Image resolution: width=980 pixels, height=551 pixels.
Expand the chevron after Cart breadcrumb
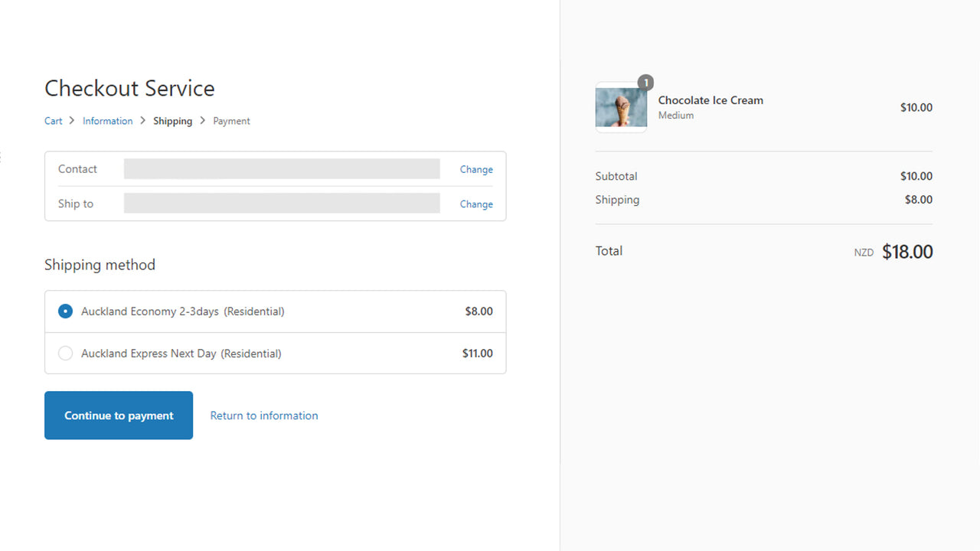pyautogui.click(x=70, y=120)
